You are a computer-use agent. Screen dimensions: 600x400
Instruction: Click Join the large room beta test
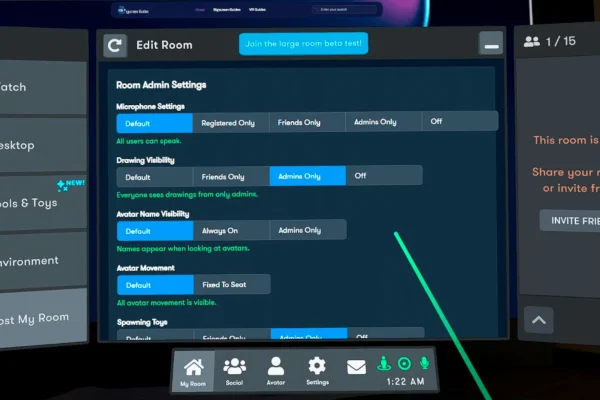coord(303,44)
